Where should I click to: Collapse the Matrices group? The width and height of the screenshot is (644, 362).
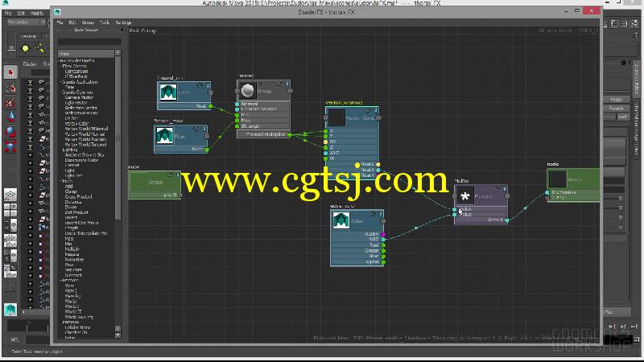pos(61,280)
